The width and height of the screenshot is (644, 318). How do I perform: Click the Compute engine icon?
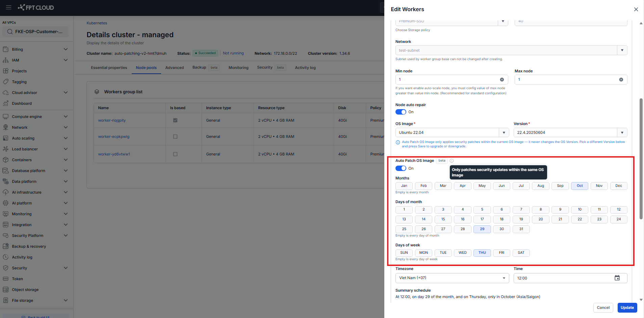6,117
